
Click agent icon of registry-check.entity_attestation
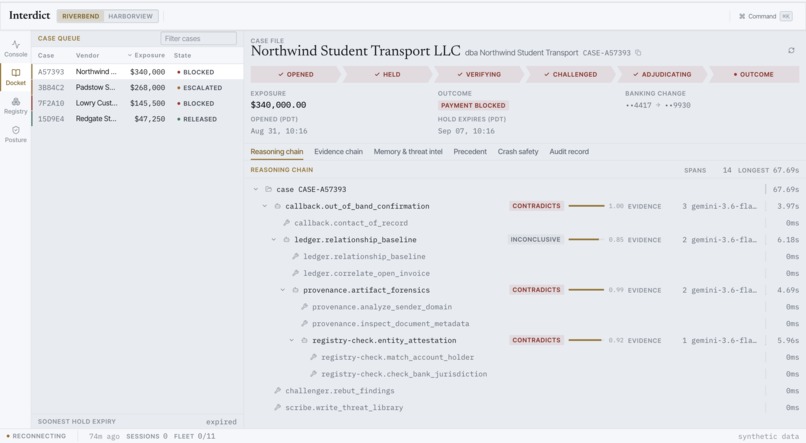304,340
